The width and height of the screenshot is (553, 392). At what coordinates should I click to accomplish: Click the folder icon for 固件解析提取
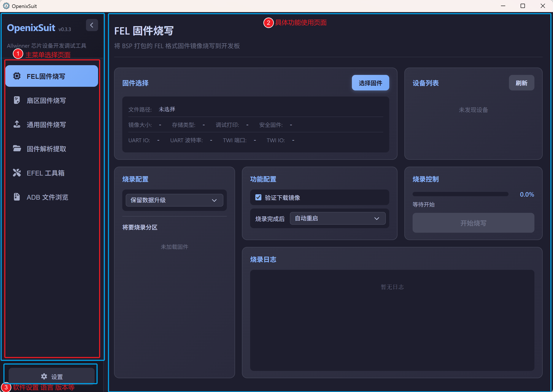click(17, 149)
